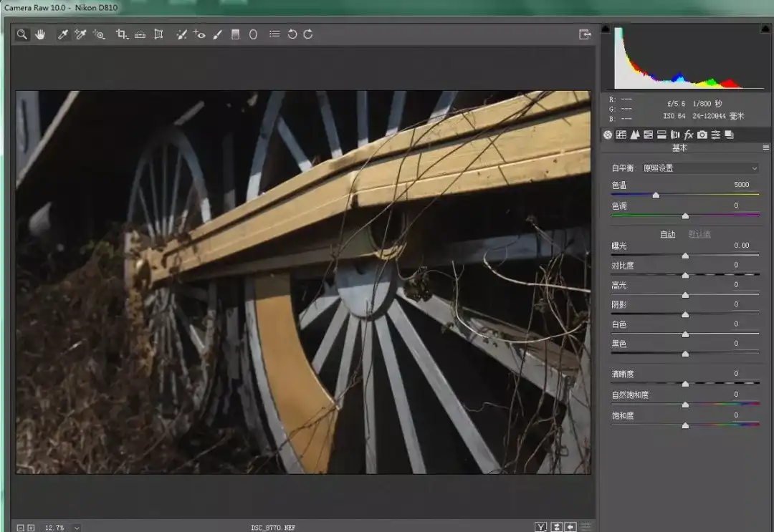This screenshot has width=774, height=532.
Task: Choose the Red Eye Removal tool
Action: (x=199, y=34)
